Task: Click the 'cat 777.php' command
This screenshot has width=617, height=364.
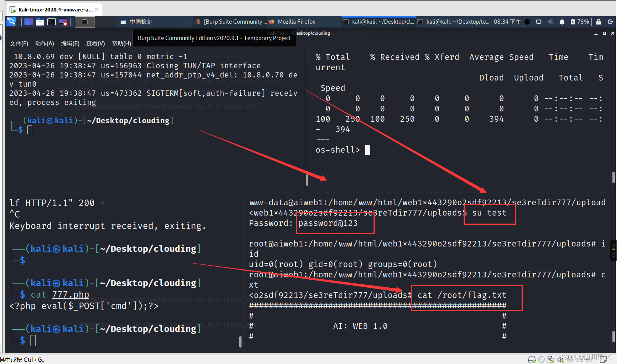Action: coord(60,295)
